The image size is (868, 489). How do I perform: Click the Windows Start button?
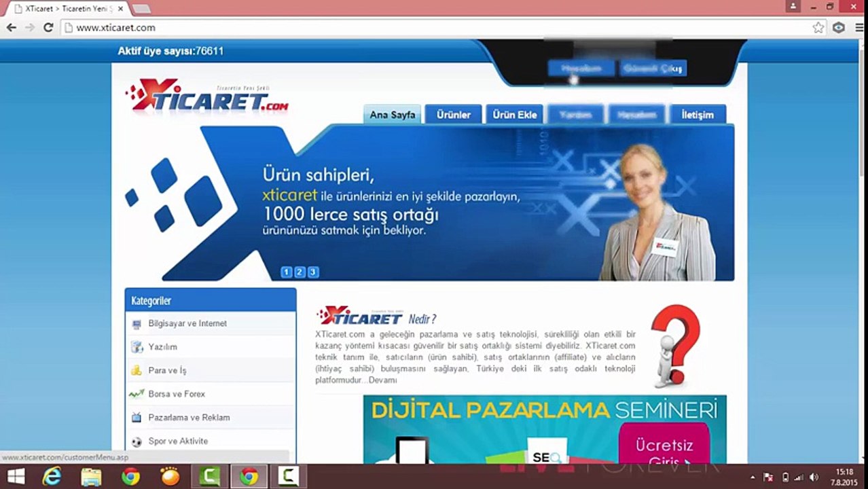(15, 477)
